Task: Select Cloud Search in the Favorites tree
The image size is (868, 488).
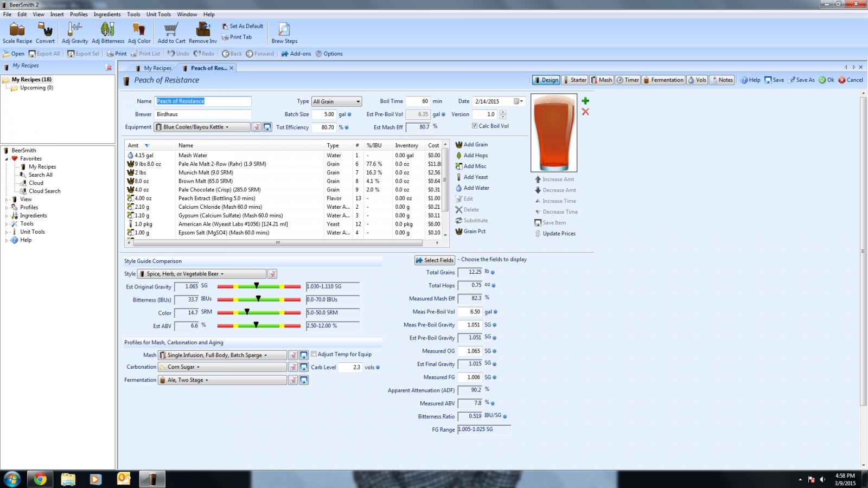Action: click(x=44, y=191)
